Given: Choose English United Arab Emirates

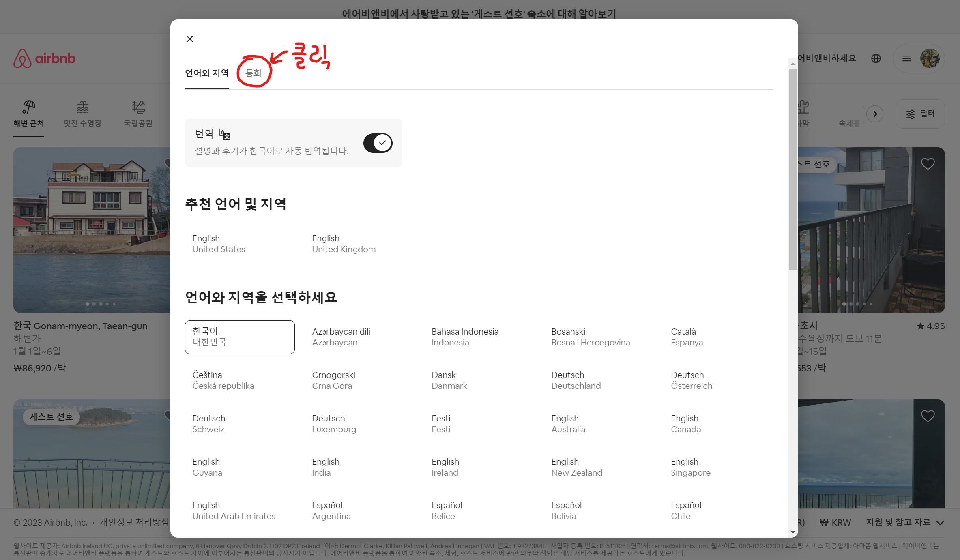Looking at the screenshot, I should coord(240,511).
